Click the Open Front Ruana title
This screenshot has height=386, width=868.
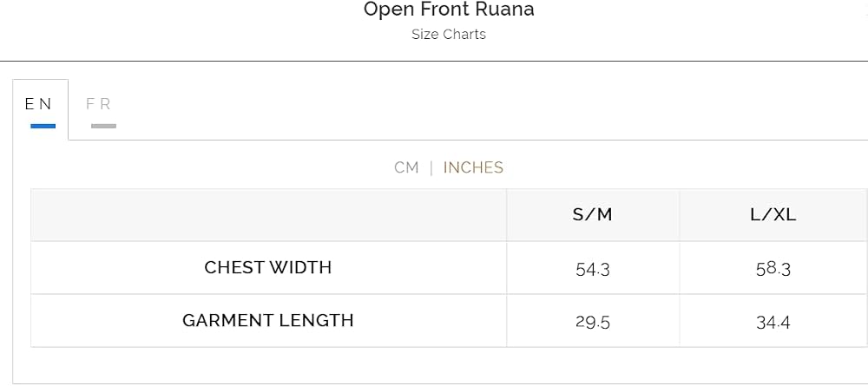449,10
